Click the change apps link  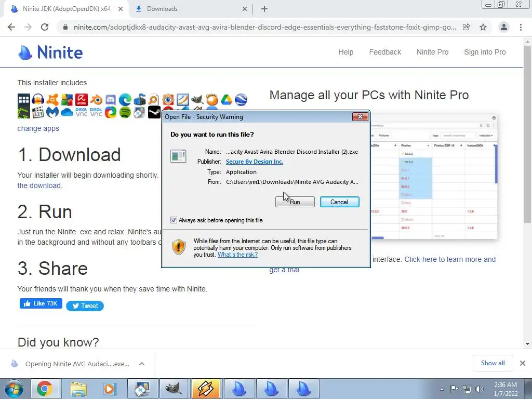(x=38, y=128)
